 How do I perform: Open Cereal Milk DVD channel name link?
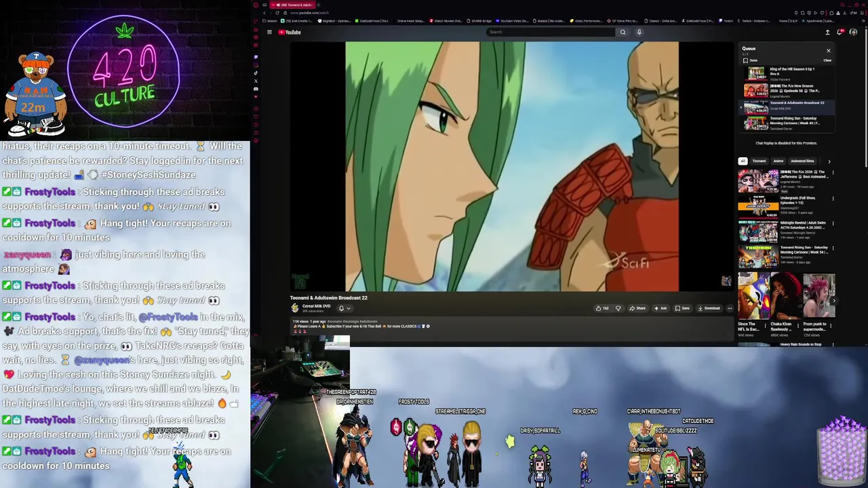(x=316, y=306)
